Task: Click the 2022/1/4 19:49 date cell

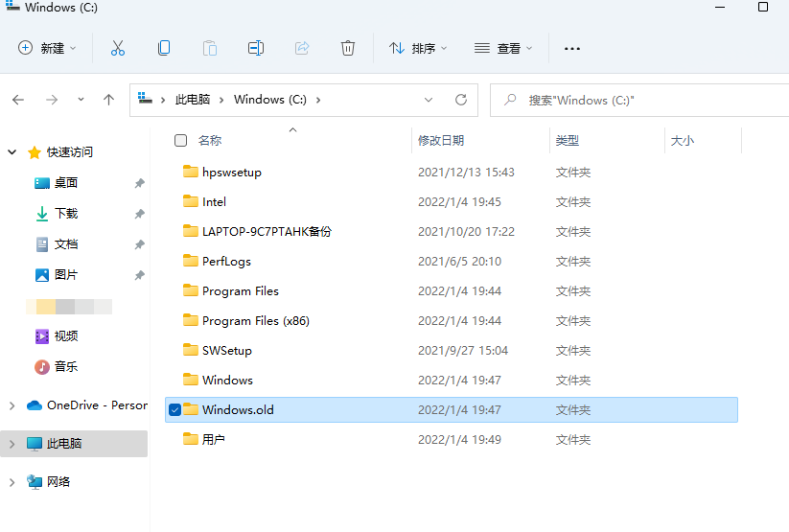Action: [x=459, y=439]
